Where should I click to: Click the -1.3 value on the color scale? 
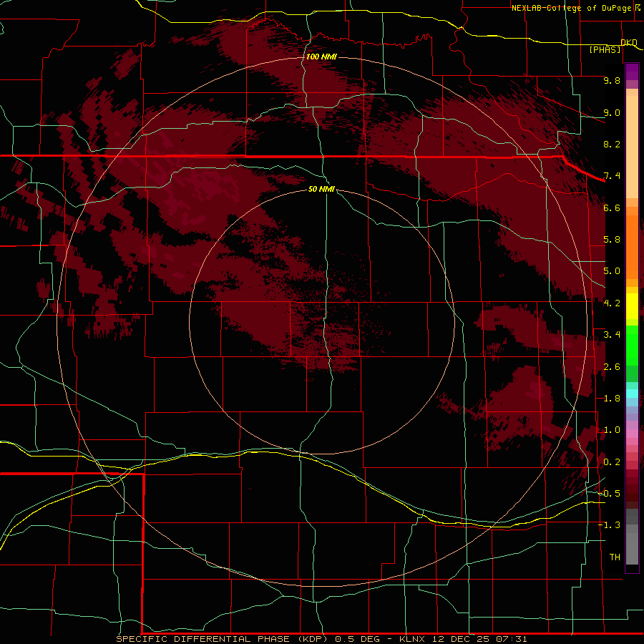(x=609, y=525)
